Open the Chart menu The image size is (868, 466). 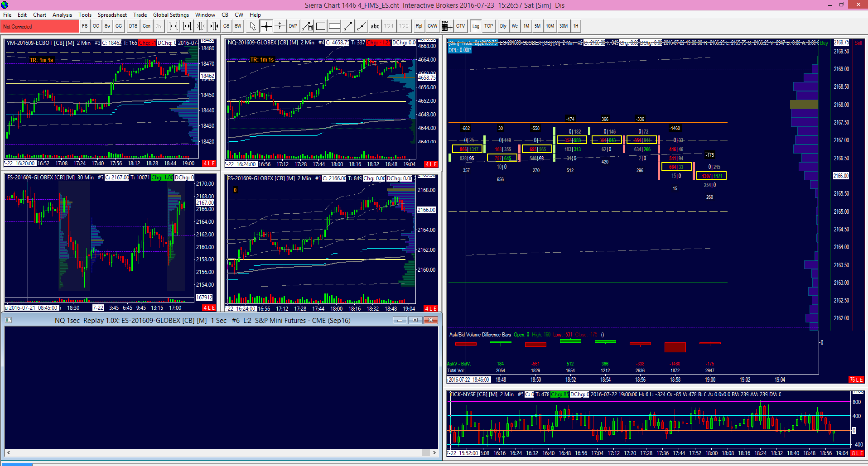(x=39, y=15)
